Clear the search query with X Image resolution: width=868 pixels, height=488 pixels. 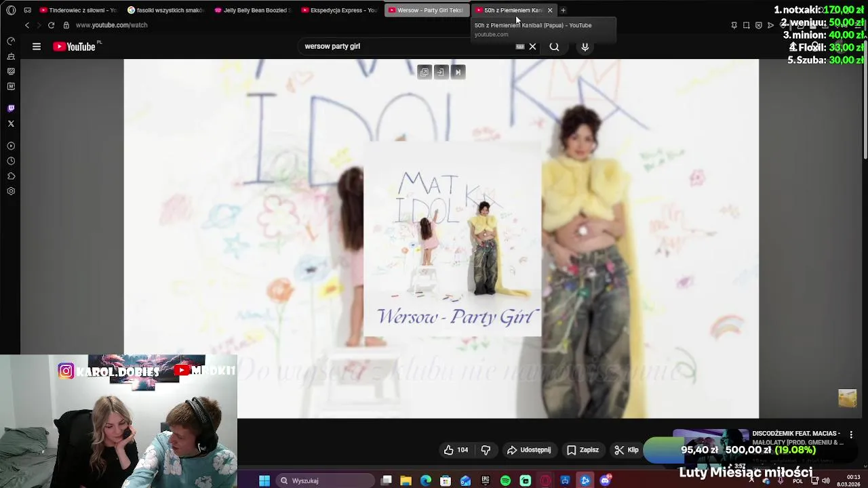[533, 46]
